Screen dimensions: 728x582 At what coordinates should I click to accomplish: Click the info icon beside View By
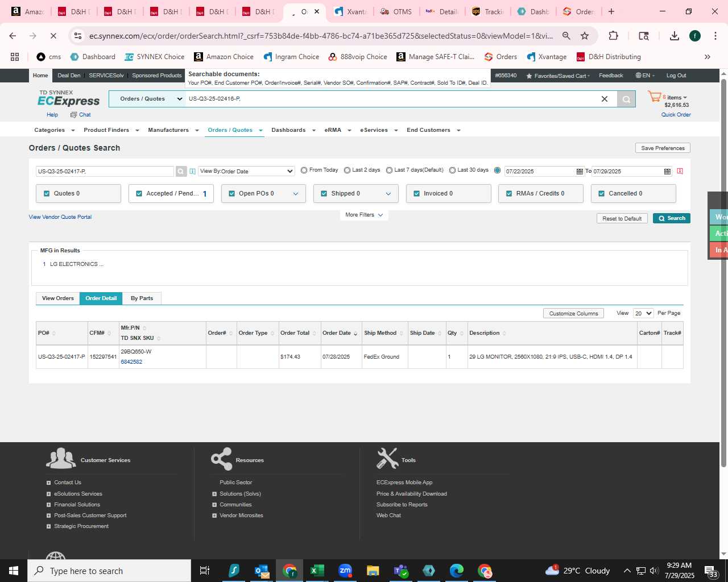tap(192, 171)
